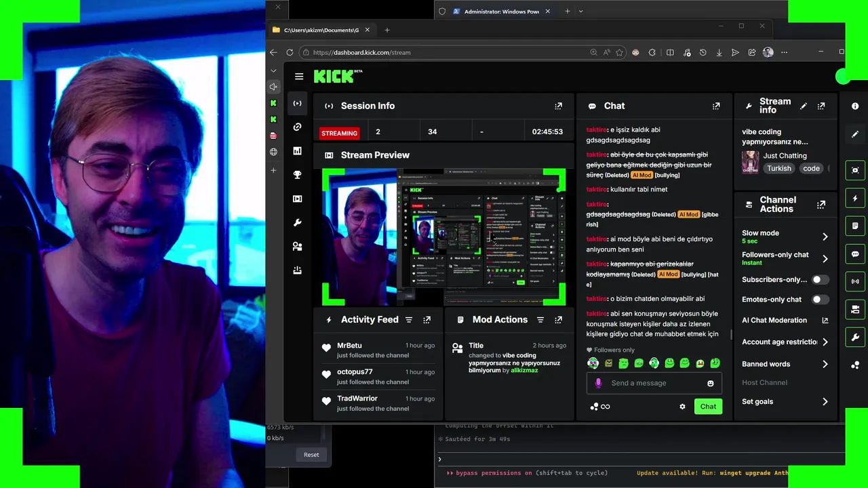Switch to the globe tab in vertical tabs
Viewport: 868px width, 488px height.
(273, 152)
